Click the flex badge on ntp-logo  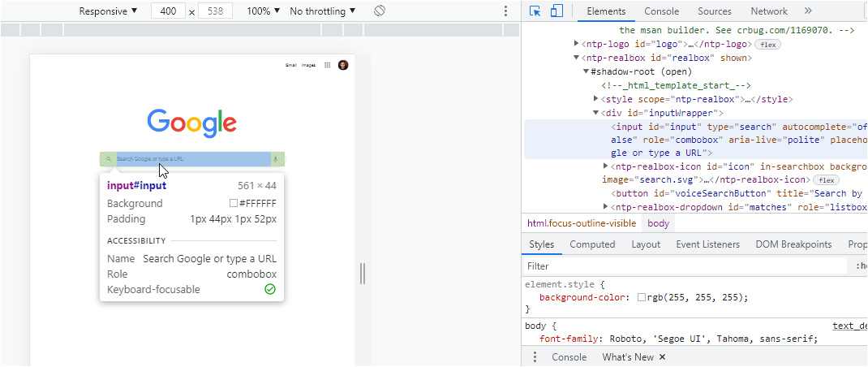point(767,45)
